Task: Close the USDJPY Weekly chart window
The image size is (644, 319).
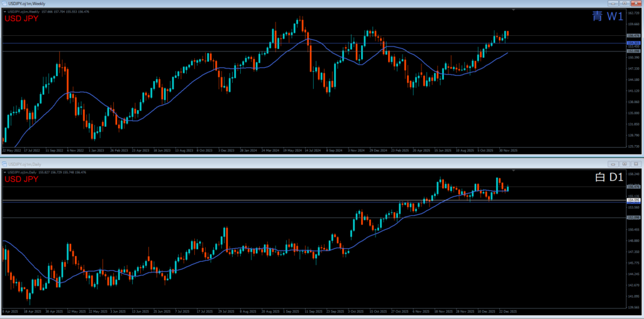Action: [x=636, y=4]
